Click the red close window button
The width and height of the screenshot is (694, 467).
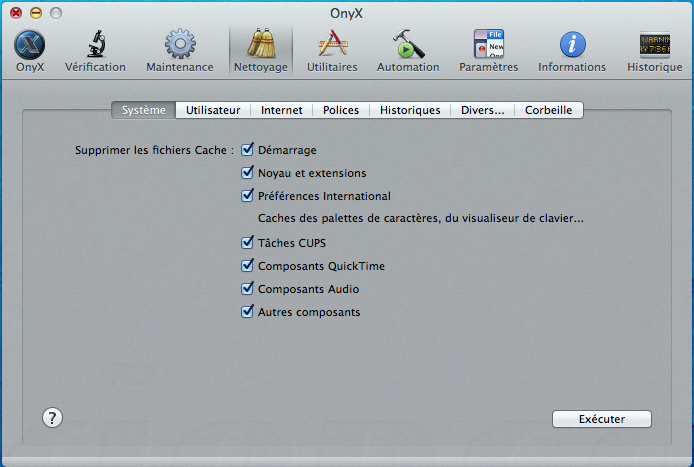pyautogui.click(x=16, y=13)
